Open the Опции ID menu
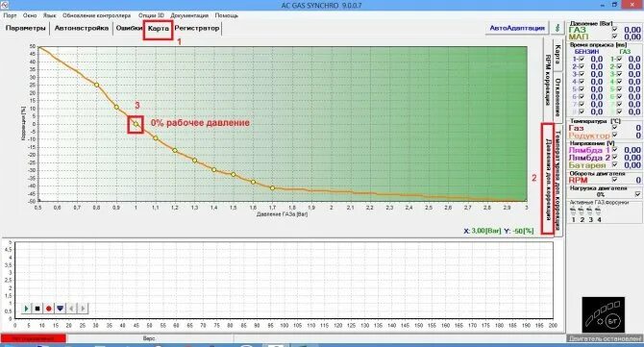This screenshot has height=347, width=644. [151, 15]
